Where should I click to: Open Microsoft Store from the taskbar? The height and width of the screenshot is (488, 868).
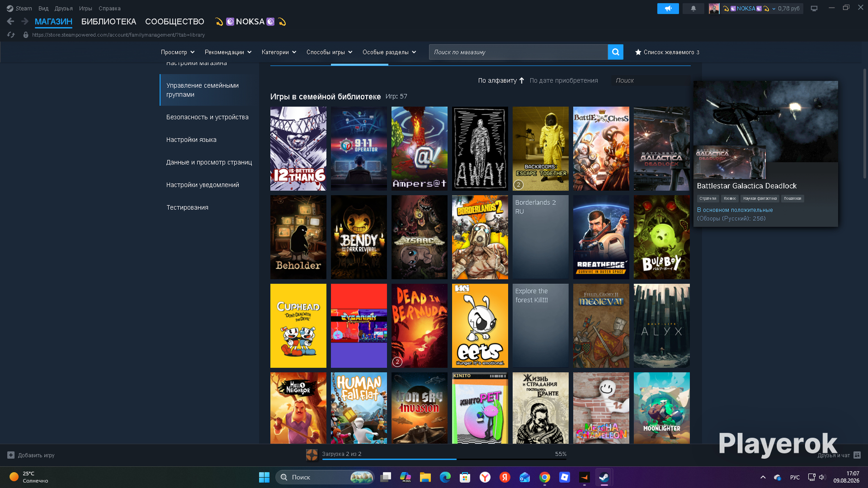pos(465,477)
